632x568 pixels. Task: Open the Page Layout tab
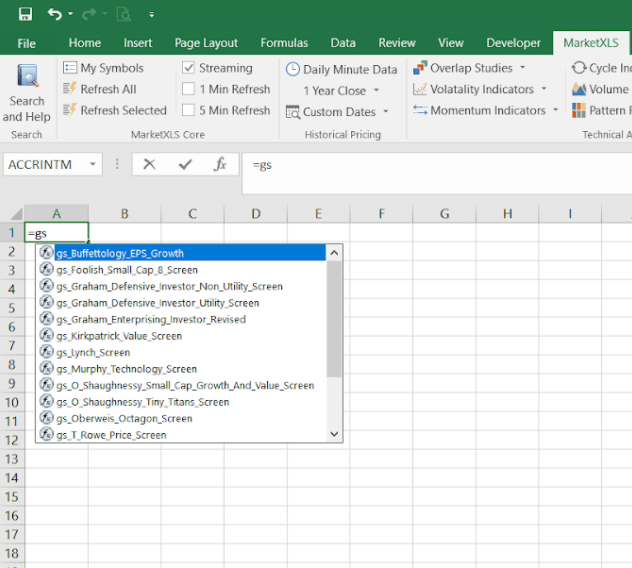pos(206,43)
